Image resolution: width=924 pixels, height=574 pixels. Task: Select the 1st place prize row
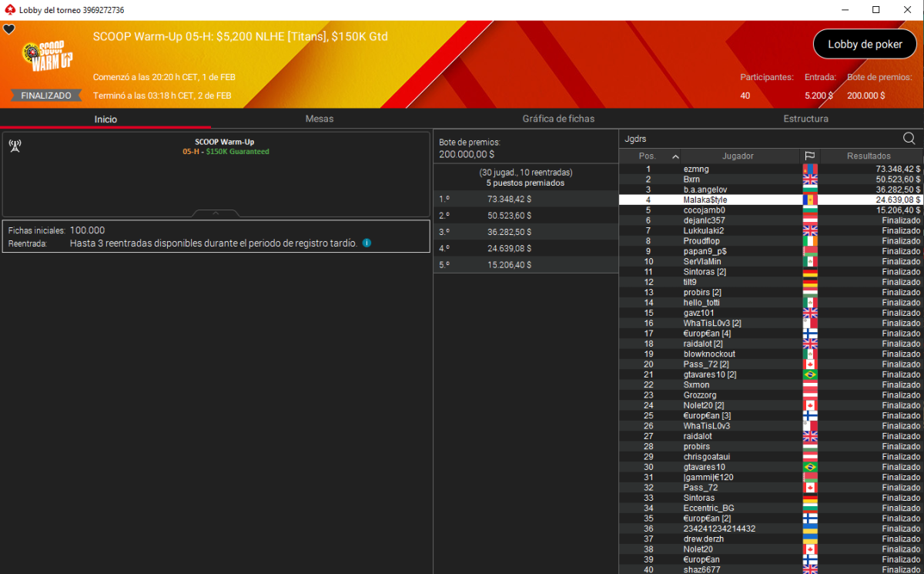click(x=525, y=199)
